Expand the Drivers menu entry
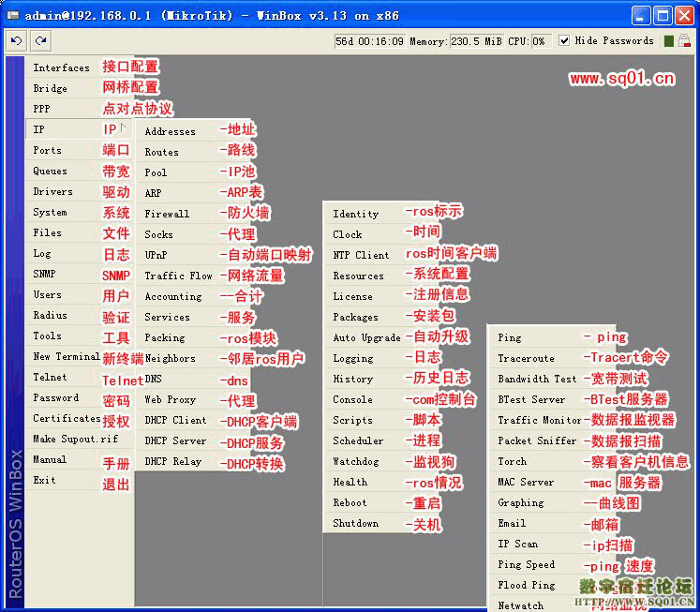 pos(80,191)
